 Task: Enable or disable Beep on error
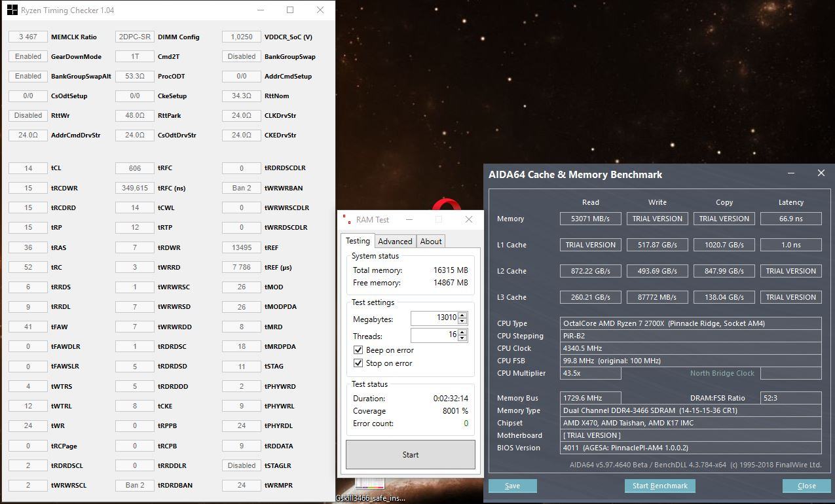(x=358, y=350)
